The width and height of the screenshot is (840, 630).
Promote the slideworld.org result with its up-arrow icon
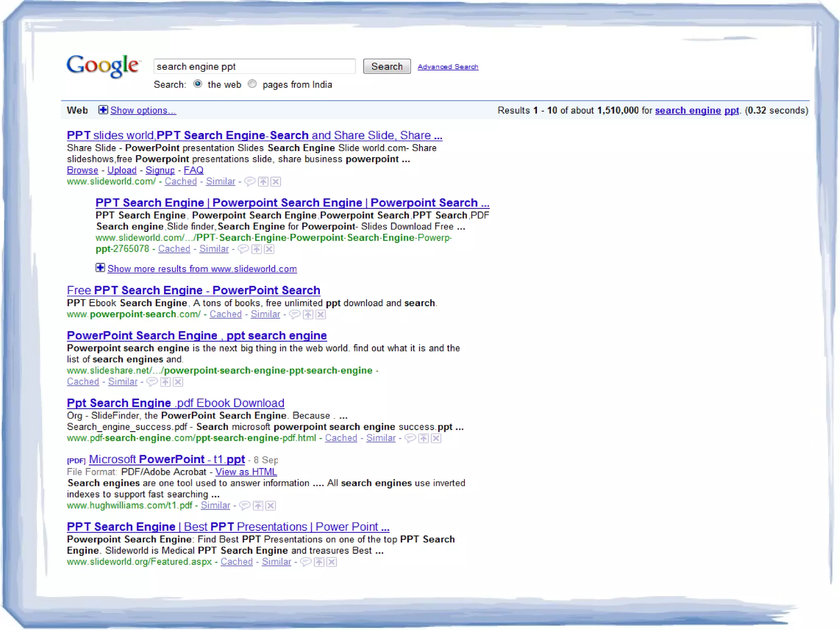point(319,562)
